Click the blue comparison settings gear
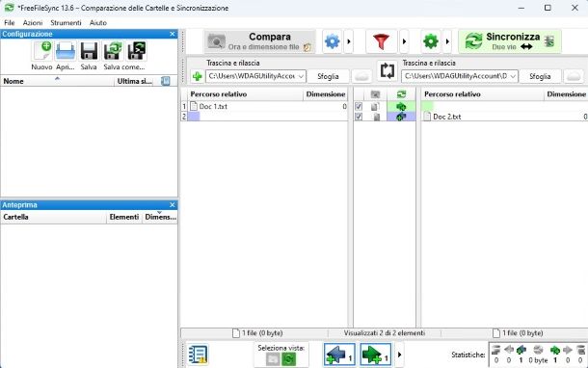 click(332, 41)
